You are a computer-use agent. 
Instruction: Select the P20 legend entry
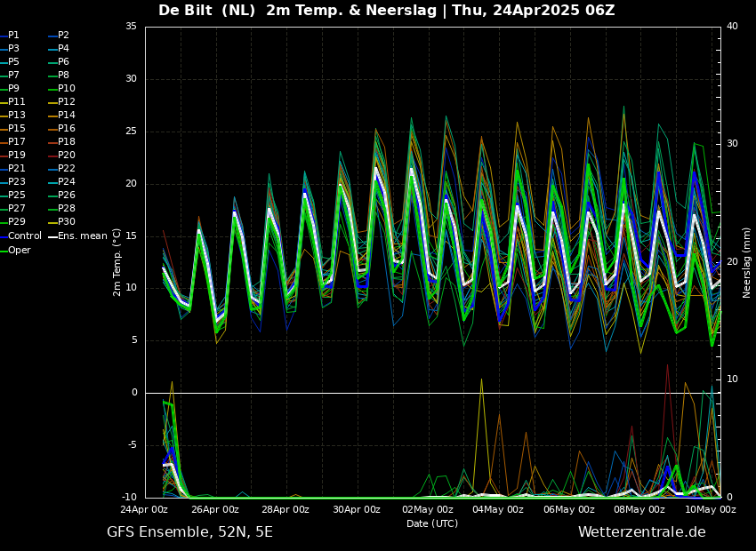(66, 156)
